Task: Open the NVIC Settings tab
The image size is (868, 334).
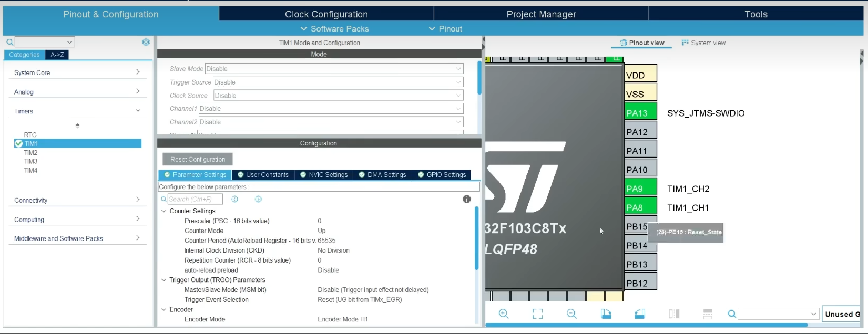Action: coord(323,175)
